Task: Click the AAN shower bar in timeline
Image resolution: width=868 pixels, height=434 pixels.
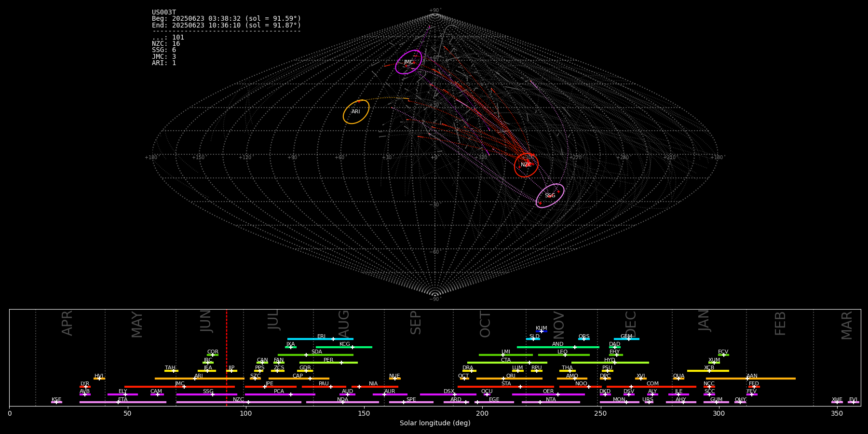Action: pos(751,379)
